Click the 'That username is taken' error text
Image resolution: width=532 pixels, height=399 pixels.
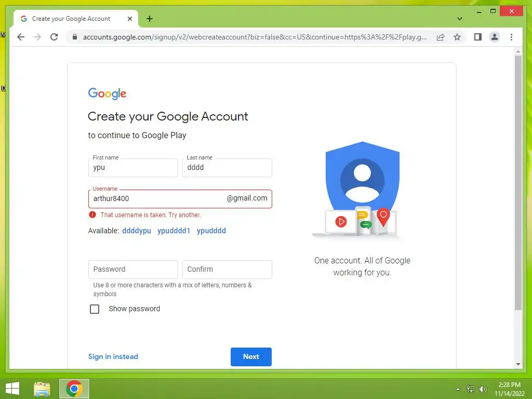[x=151, y=215]
